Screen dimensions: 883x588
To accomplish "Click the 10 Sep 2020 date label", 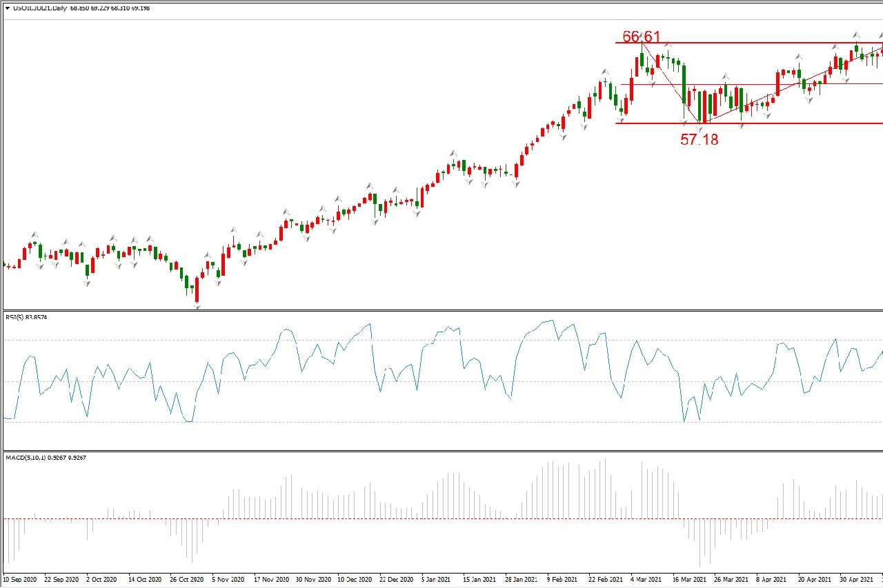I will click(x=21, y=580).
